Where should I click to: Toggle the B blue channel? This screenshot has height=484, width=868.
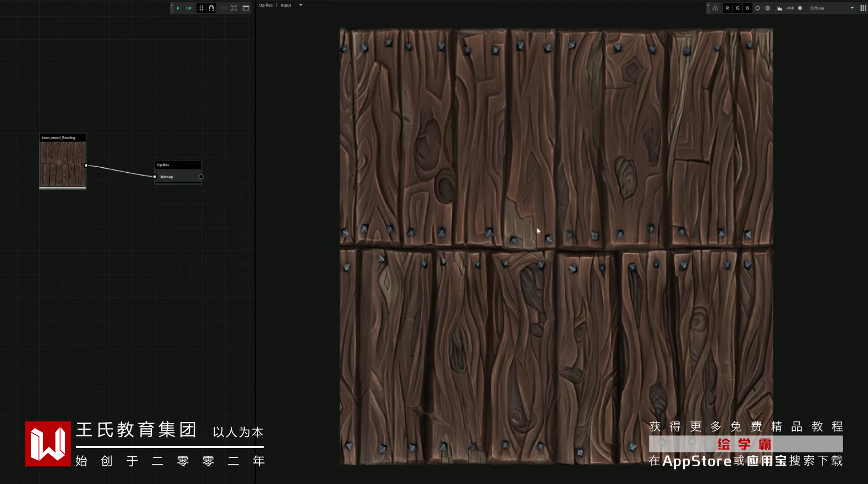click(747, 8)
